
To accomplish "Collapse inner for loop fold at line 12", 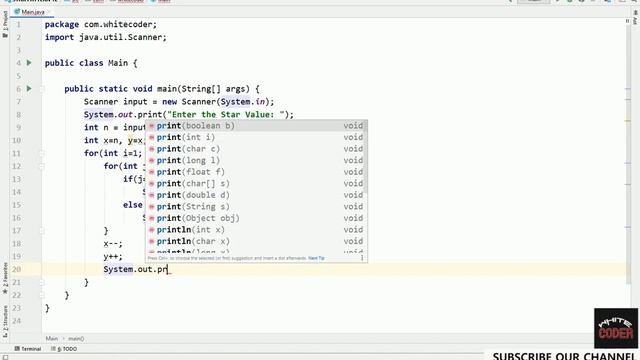I will pyautogui.click(x=42, y=166).
